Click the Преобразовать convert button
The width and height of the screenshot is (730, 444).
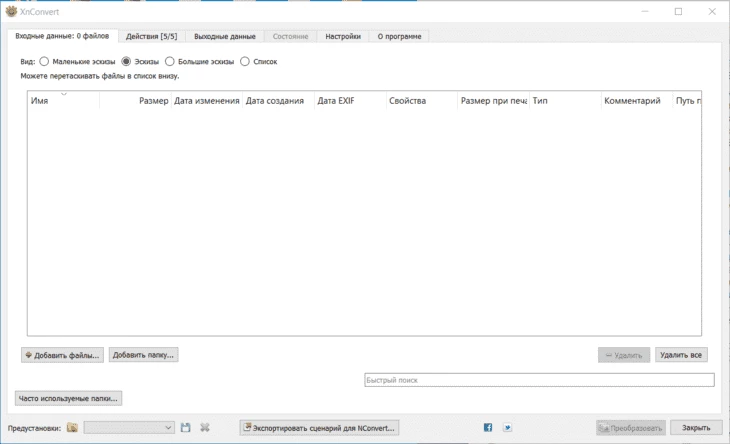[x=631, y=428]
